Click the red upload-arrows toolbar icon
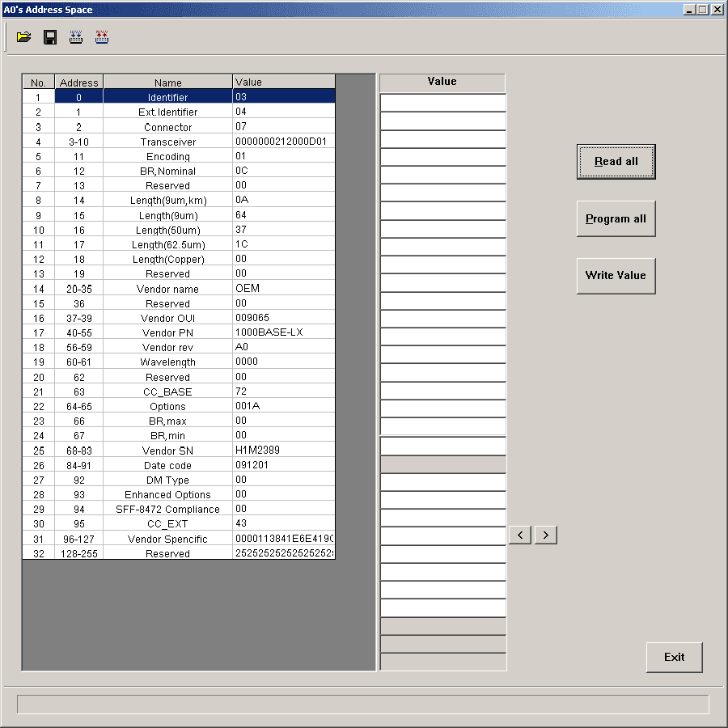Image resolution: width=728 pixels, height=728 pixels. [x=101, y=37]
